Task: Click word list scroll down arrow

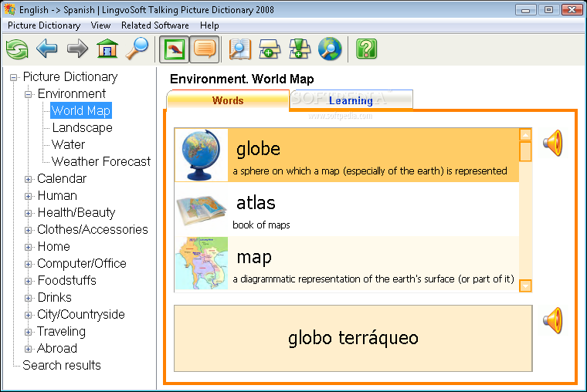Action: [526, 286]
